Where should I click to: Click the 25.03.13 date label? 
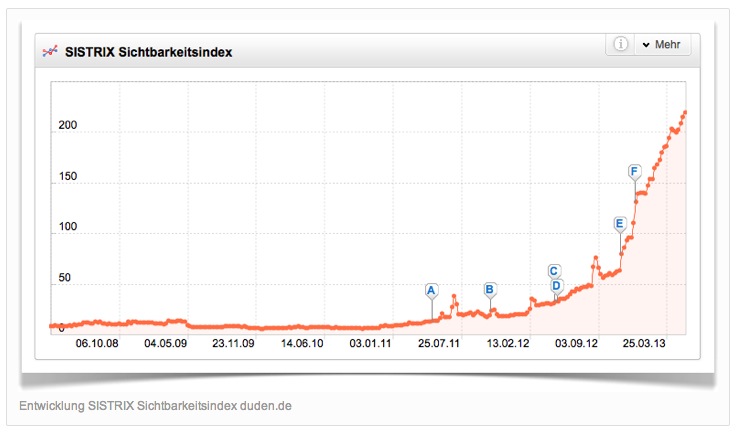(644, 343)
